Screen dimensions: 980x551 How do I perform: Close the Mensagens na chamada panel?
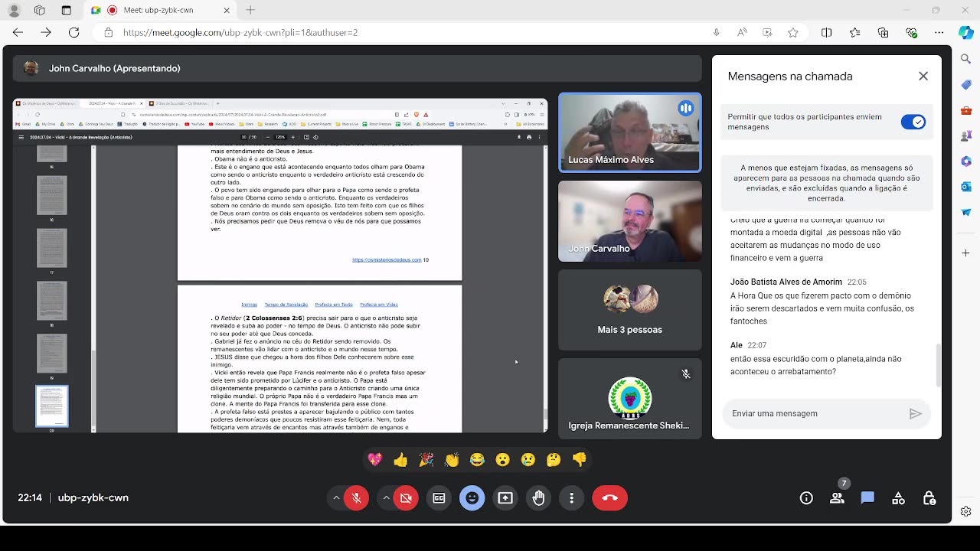pyautogui.click(x=923, y=76)
